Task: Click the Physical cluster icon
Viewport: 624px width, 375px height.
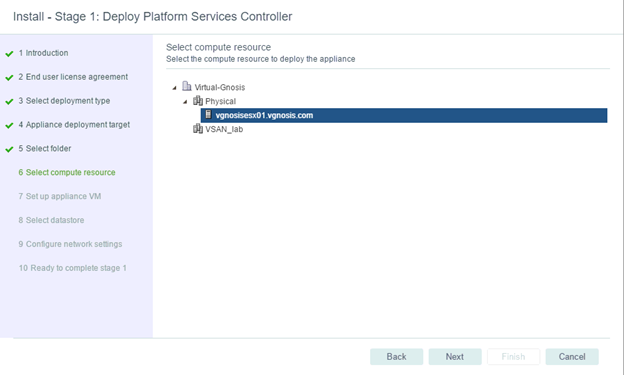Action: click(198, 100)
